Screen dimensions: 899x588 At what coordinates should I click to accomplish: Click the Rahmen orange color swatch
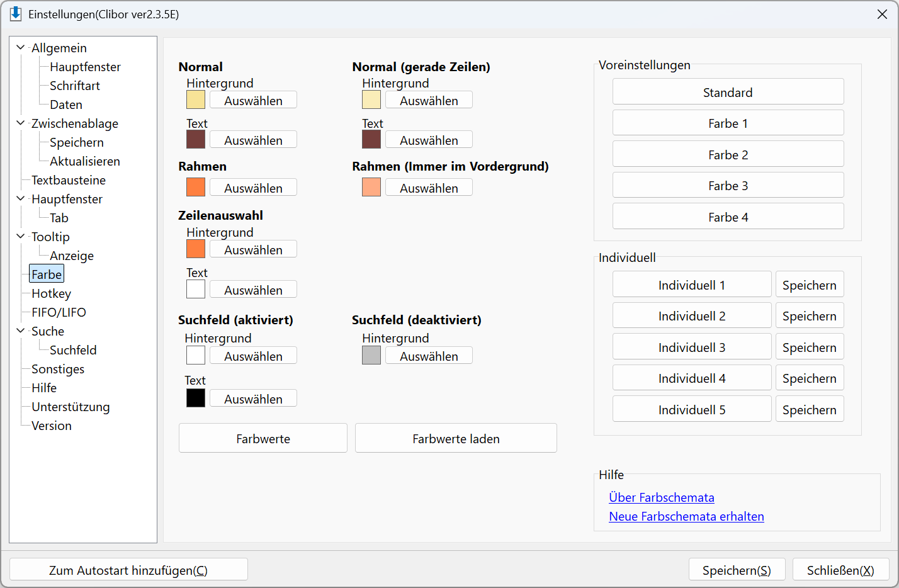[196, 187]
